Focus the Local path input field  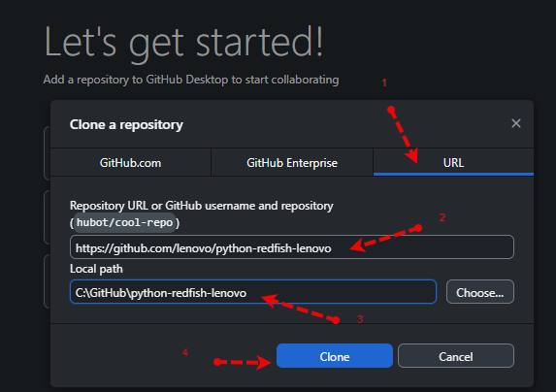[253, 292]
